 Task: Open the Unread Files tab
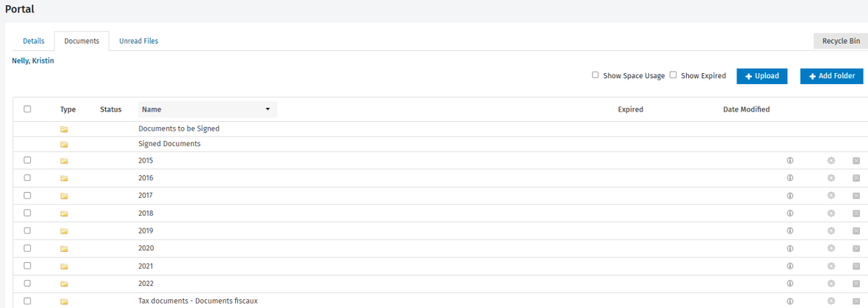point(138,41)
